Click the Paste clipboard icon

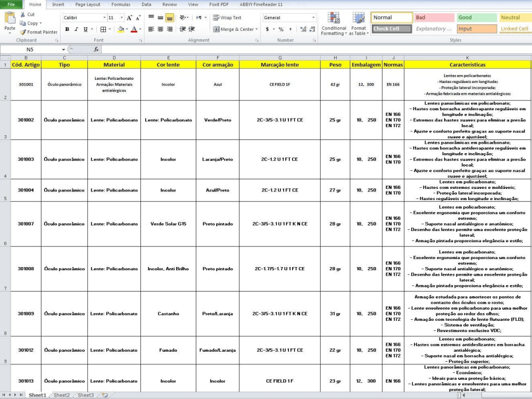[10, 18]
